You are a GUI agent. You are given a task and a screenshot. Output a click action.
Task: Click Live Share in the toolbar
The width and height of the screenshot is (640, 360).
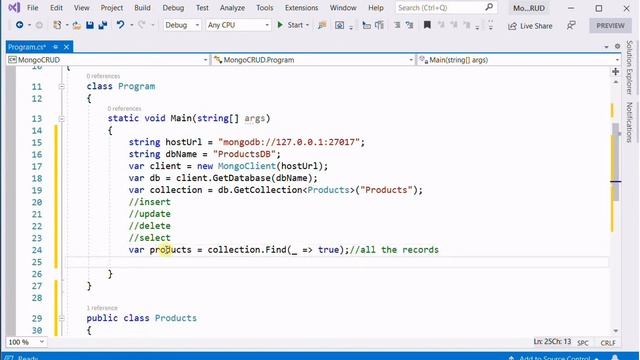coord(530,26)
